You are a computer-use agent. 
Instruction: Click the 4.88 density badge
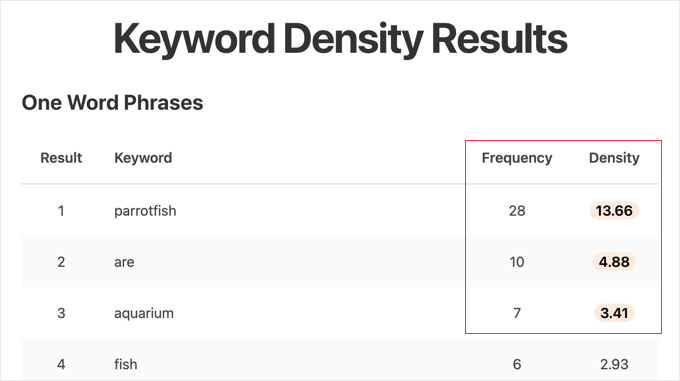pos(614,262)
